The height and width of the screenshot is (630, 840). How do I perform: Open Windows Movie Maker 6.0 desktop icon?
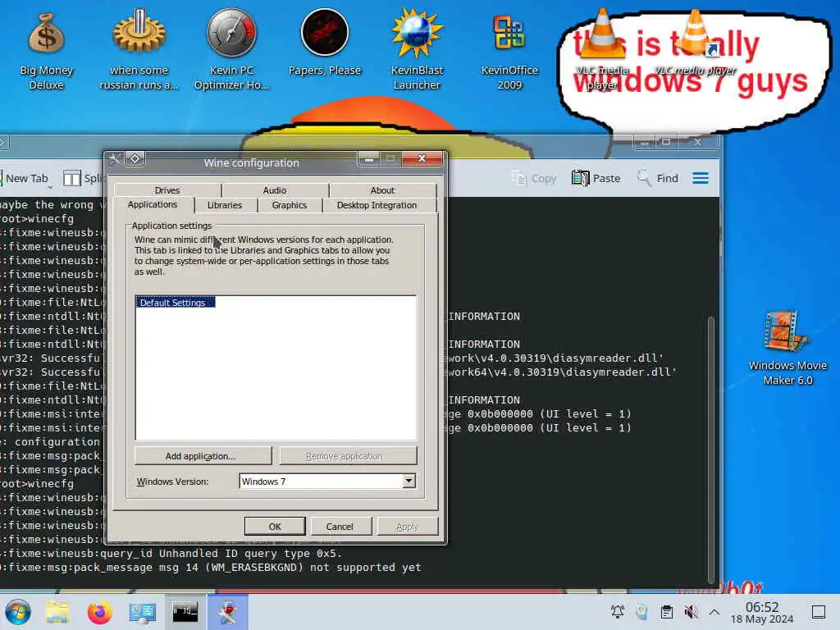787,348
